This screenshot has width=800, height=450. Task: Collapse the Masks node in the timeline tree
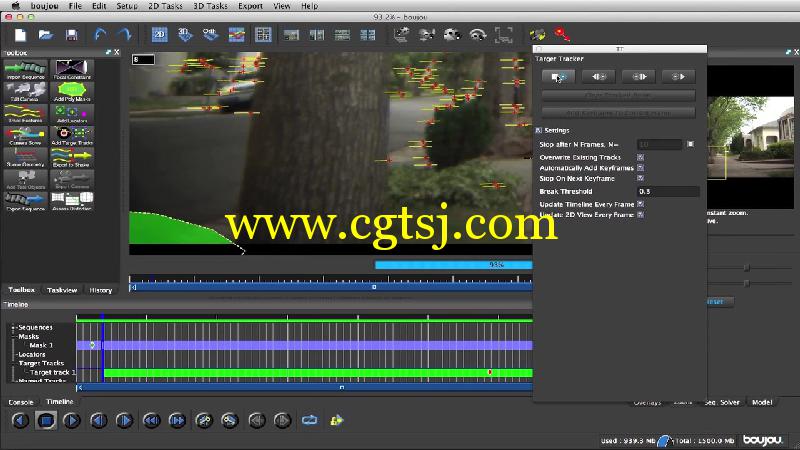[13, 337]
